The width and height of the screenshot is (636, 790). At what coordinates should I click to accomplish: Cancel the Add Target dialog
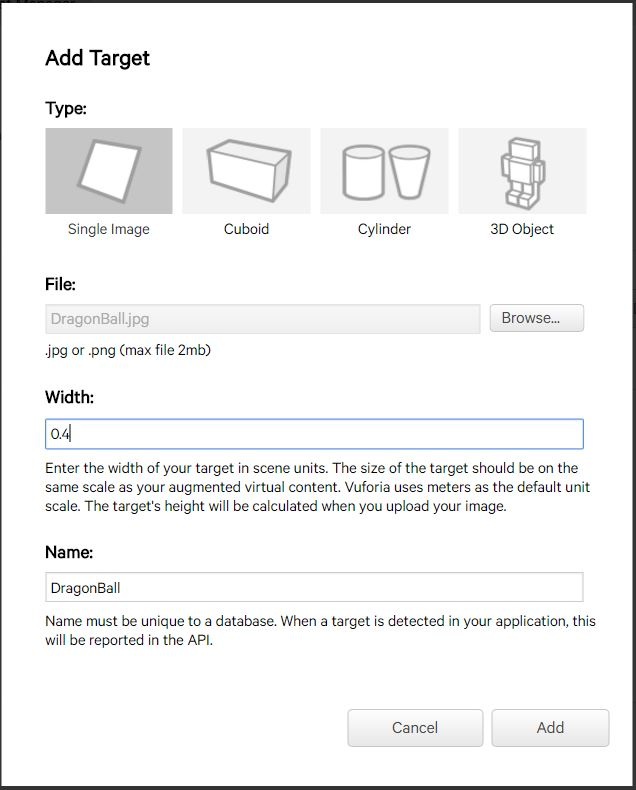coord(415,728)
